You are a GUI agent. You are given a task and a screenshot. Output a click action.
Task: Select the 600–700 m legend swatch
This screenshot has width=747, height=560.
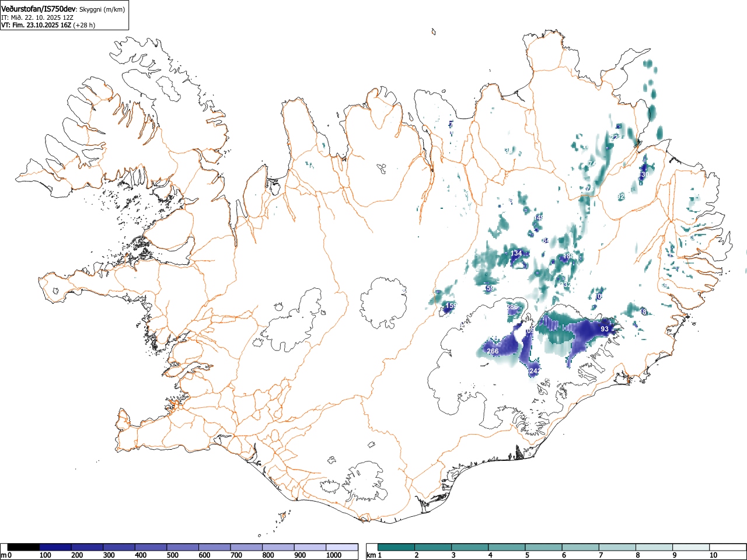(215, 547)
